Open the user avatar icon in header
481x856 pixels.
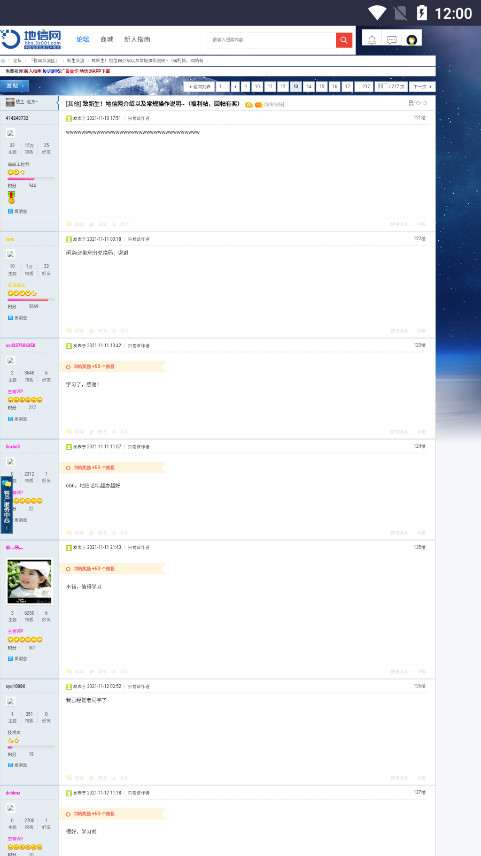tap(412, 40)
